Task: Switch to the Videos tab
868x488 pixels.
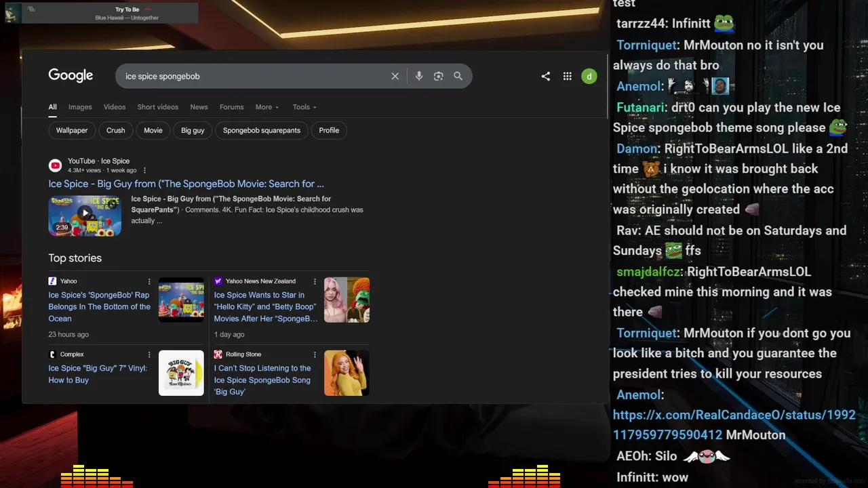Action: point(115,107)
